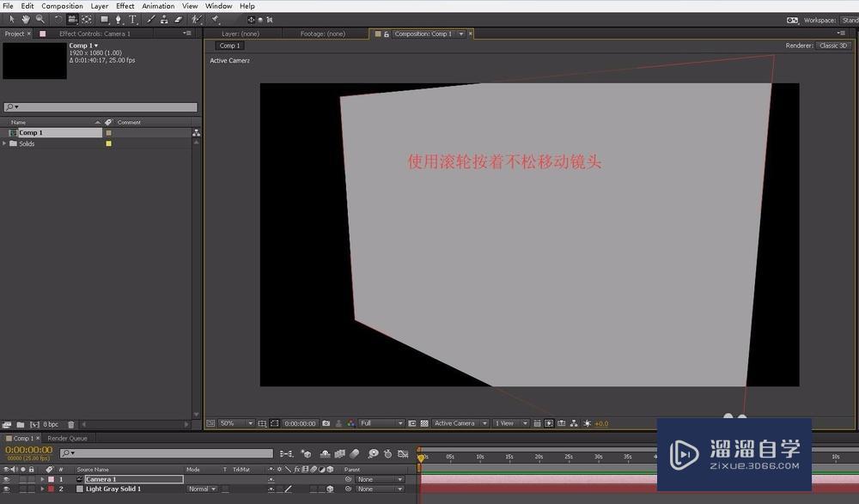Toggle fast previews icon in viewer footer

(549, 423)
